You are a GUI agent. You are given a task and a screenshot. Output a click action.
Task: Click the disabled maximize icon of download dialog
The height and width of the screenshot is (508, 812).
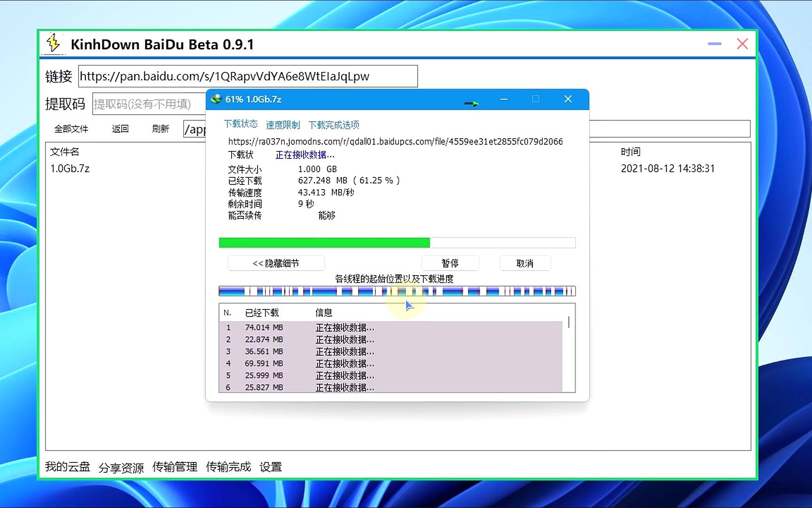pos(536,99)
